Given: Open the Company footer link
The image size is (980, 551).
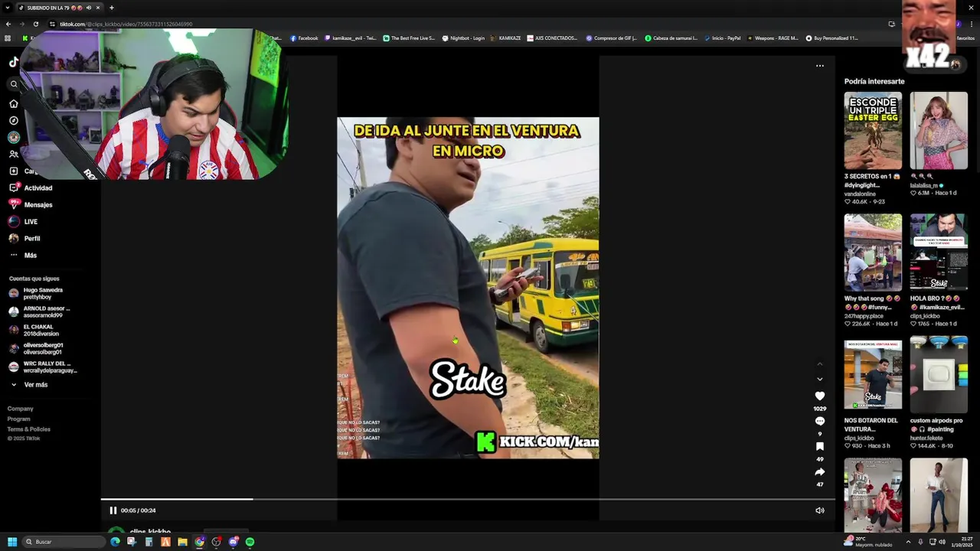Looking at the screenshot, I should pyautogui.click(x=21, y=409).
